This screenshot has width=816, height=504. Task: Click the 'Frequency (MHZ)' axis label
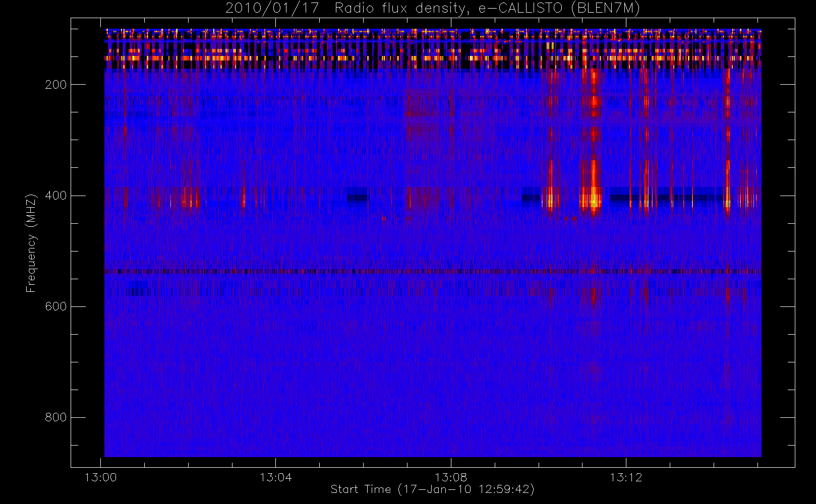coord(31,243)
